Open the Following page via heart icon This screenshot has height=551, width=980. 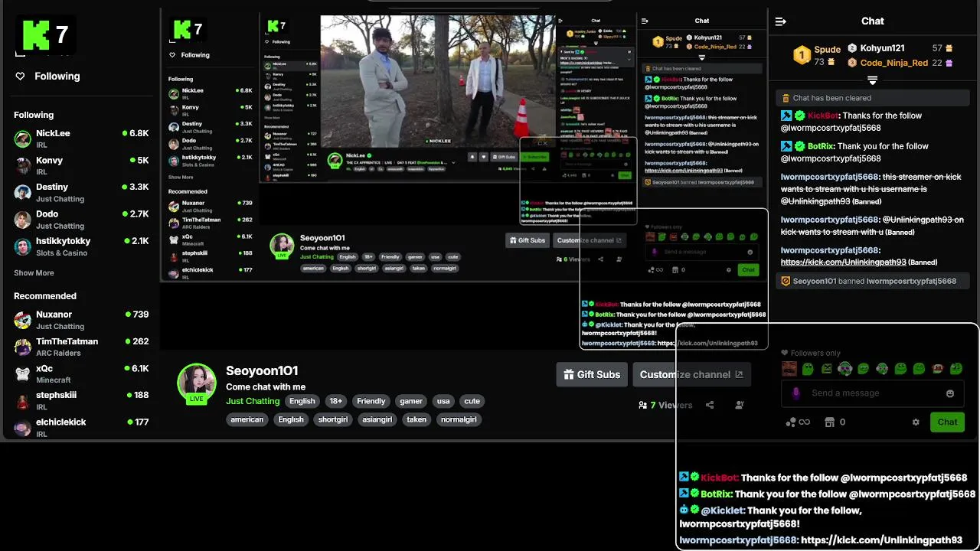click(x=20, y=76)
